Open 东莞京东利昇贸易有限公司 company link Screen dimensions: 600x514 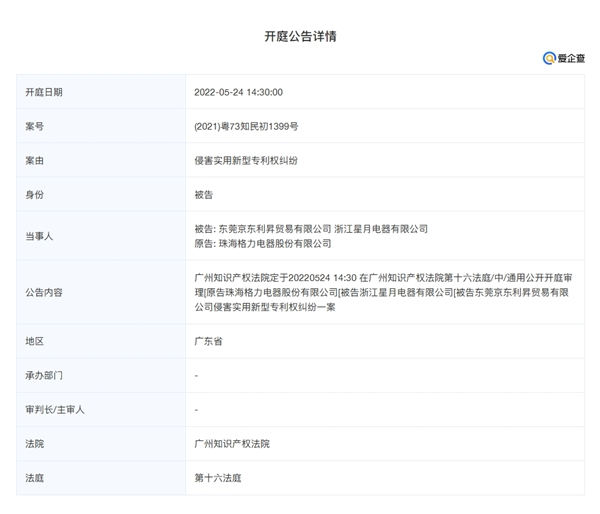tap(275, 229)
